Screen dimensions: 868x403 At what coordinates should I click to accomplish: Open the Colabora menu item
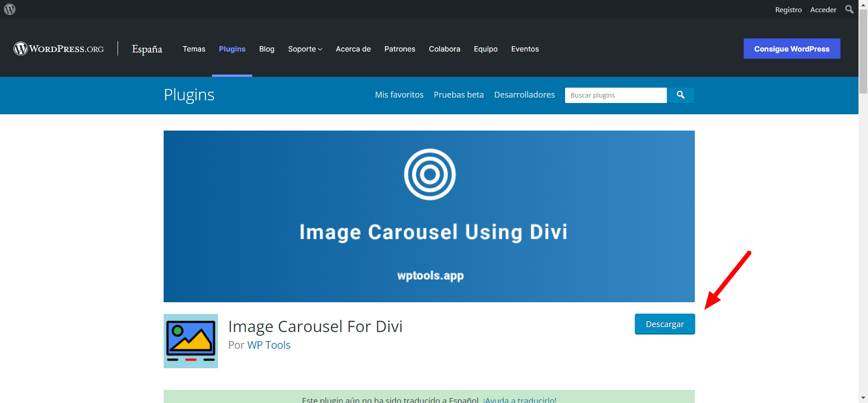tap(444, 49)
